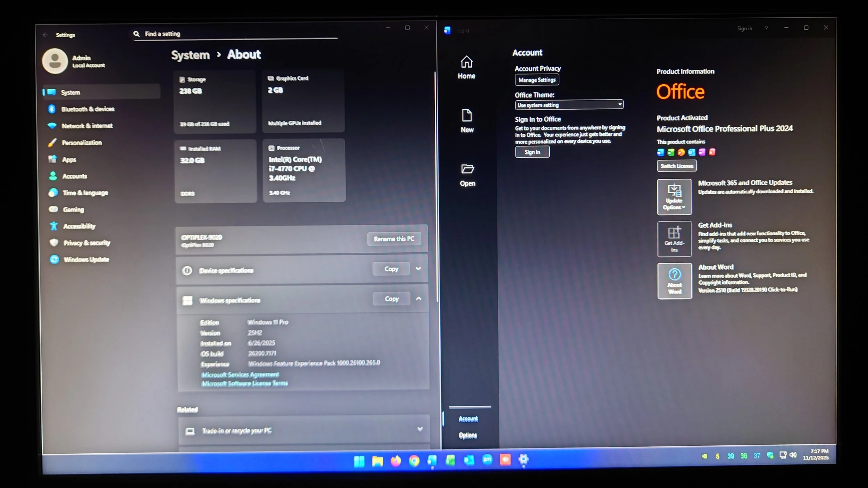Click the New document icon
This screenshot has width=868, height=488.
pyautogui.click(x=467, y=116)
